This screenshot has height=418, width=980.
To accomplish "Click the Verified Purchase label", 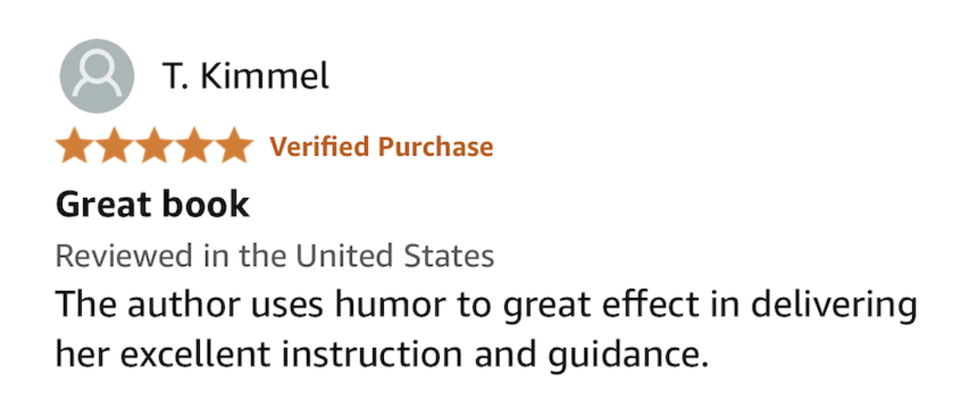I will (x=381, y=147).
